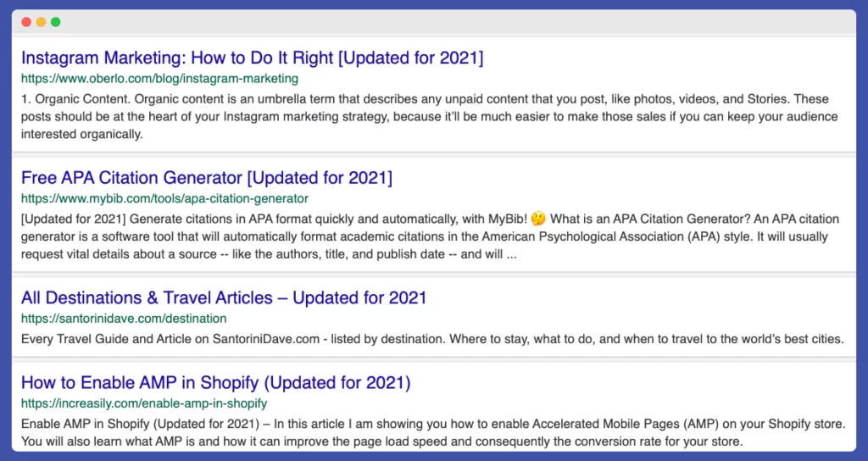Image resolution: width=868 pixels, height=461 pixels.
Task: Click the mybib.com apa-citation-generator URL
Action: pos(164,199)
